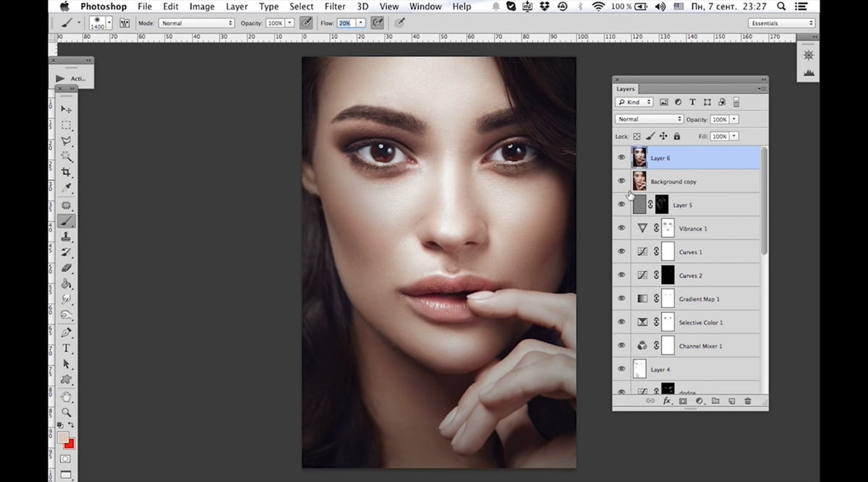The height and width of the screenshot is (482, 868).
Task: Click the Link layers icon
Action: 650,401
